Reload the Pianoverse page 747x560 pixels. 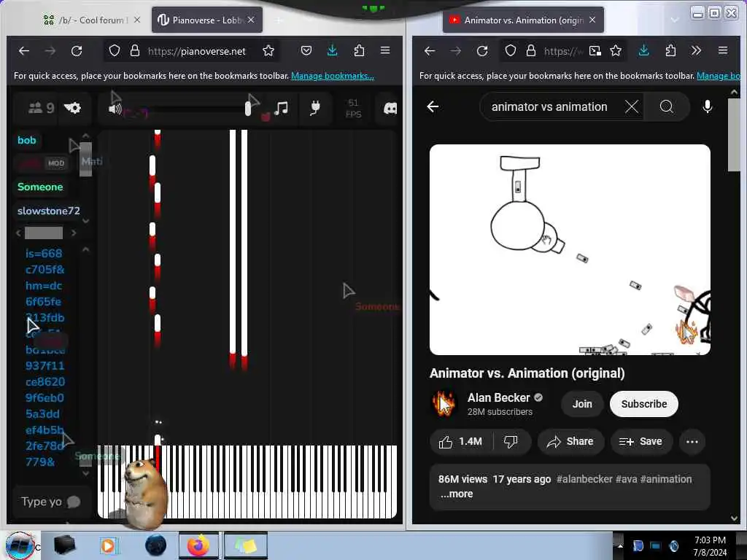(x=76, y=50)
